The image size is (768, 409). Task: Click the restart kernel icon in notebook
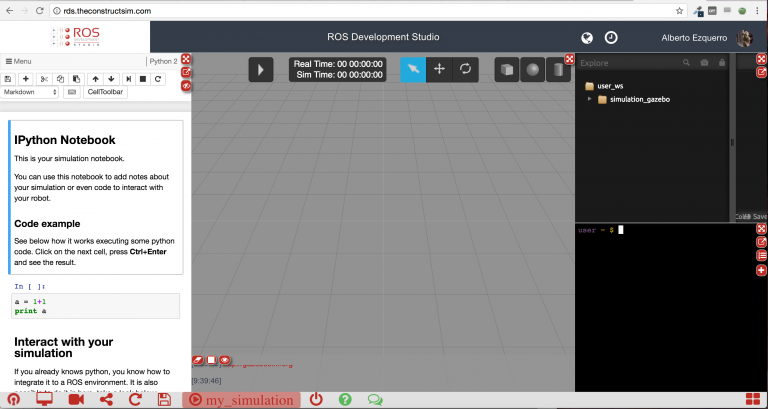coord(158,78)
